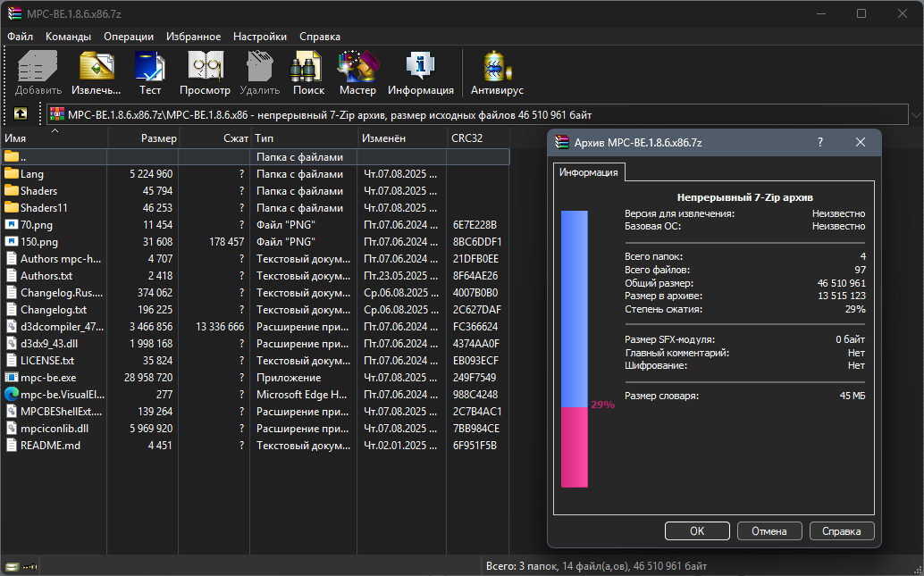Image resolution: width=924 pixels, height=576 pixels.
Task: Click the WinRAR icon in title bar
Action: pos(14,13)
